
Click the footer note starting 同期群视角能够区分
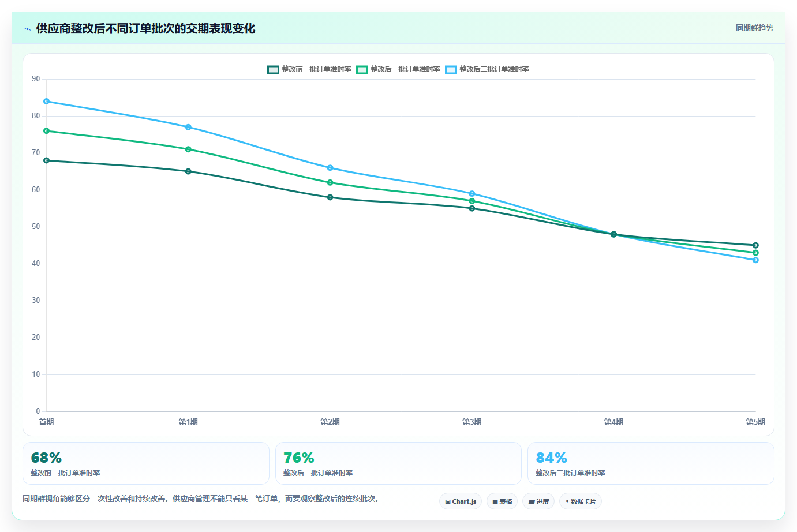click(x=202, y=499)
